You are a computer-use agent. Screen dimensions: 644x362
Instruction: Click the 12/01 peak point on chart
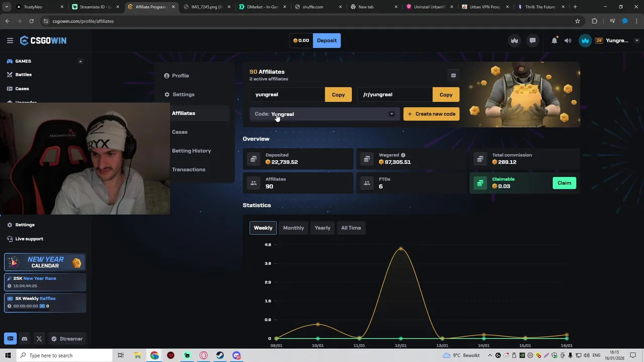pyautogui.click(x=401, y=248)
